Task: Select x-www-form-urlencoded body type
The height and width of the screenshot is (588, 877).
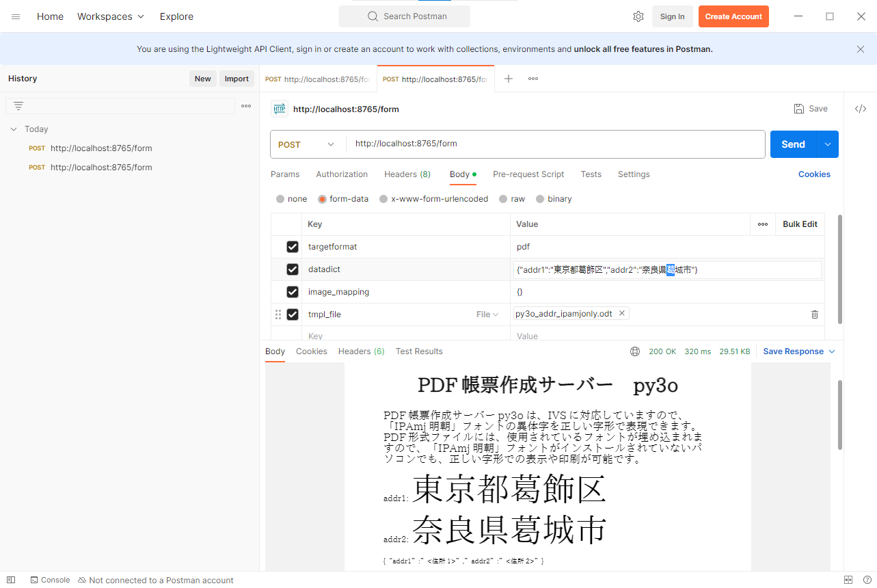Action: [383, 199]
